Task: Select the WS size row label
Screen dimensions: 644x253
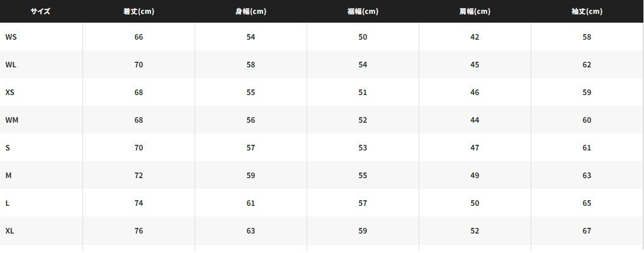Action: coord(11,37)
